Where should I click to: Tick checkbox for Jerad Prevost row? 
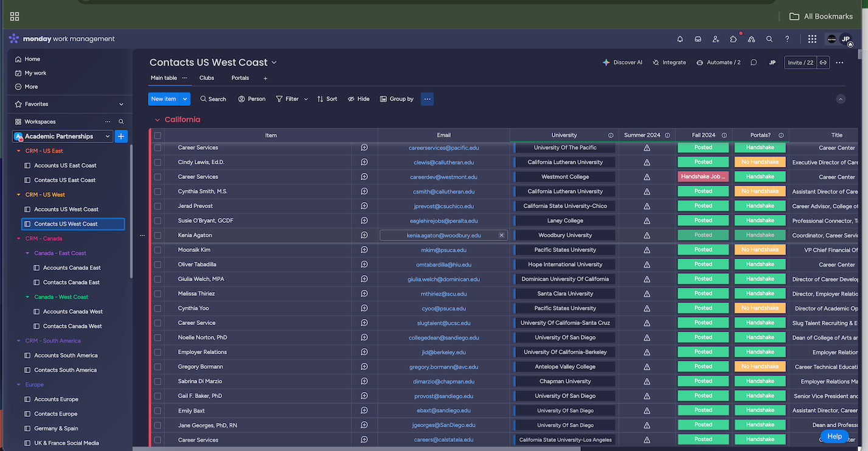(158, 206)
